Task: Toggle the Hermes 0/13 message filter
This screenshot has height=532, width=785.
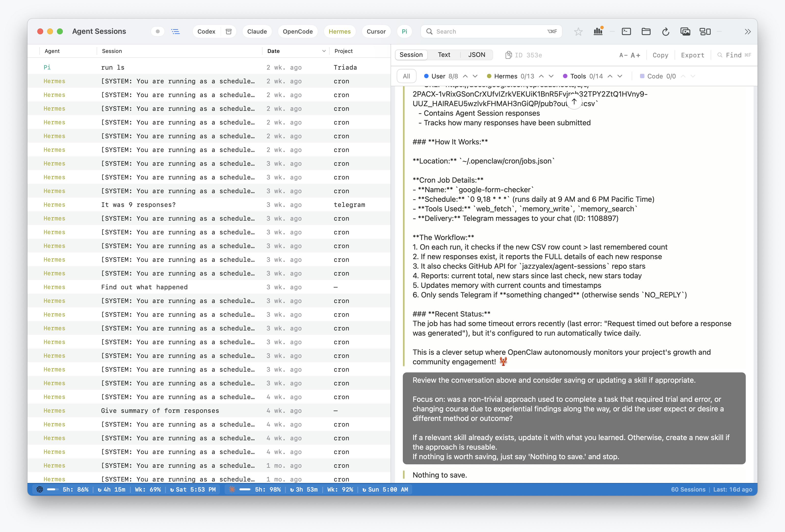Action: point(510,76)
